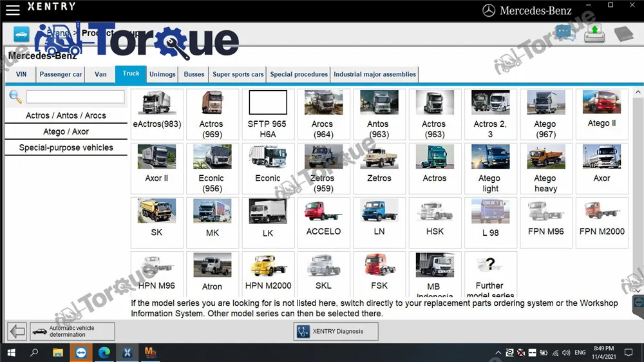Select the Axor II truck model
The height and width of the screenshot is (362, 644).
coord(157,169)
